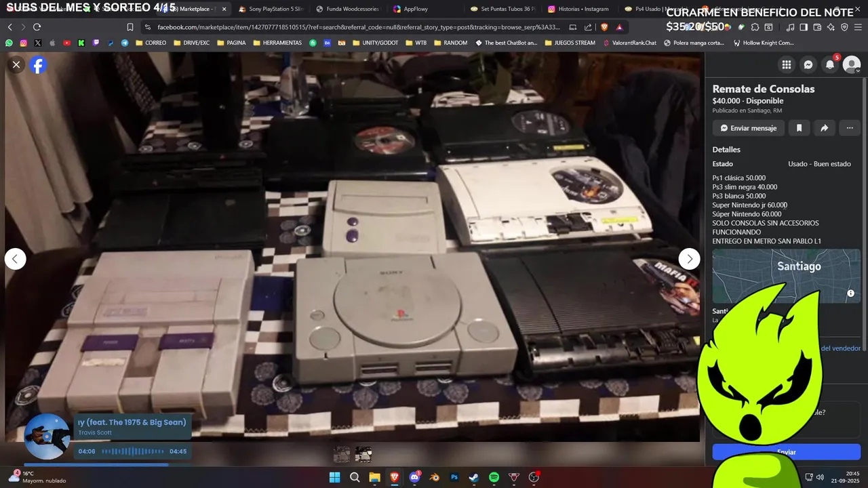Open Photoshop from the taskbar
The width and height of the screenshot is (868, 488).
[x=454, y=477]
